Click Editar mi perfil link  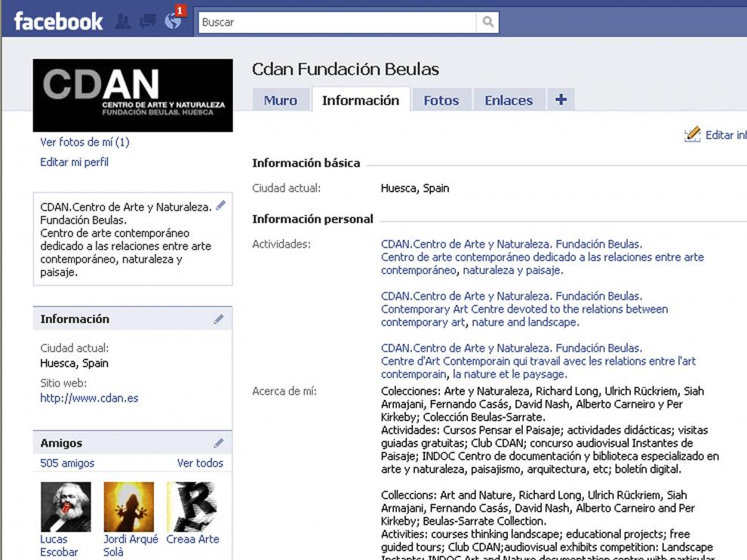pyautogui.click(x=74, y=162)
